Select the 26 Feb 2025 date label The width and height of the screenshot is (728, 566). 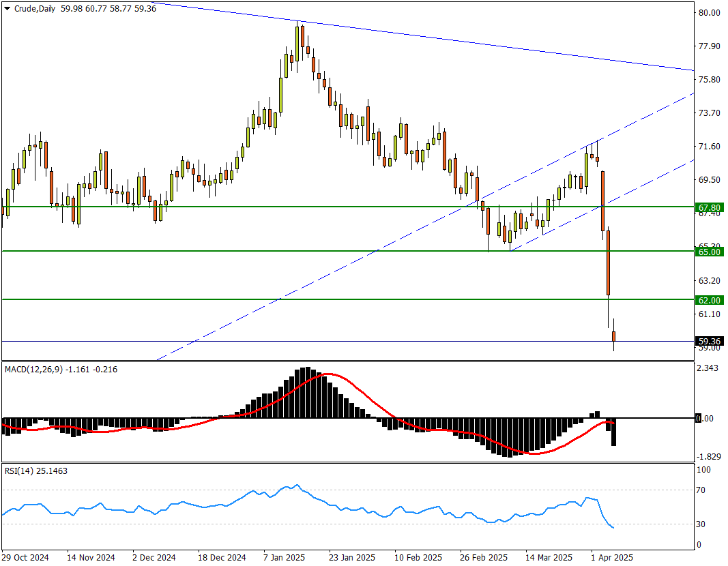click(x=484, y=557)
